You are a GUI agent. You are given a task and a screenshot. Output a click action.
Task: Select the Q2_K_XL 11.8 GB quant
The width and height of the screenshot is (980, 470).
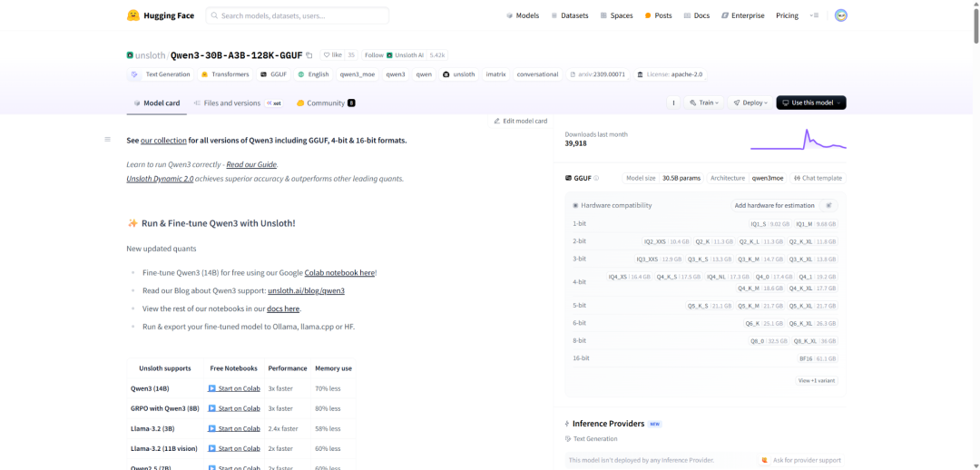pyautogui.click(x=812, y=241)
